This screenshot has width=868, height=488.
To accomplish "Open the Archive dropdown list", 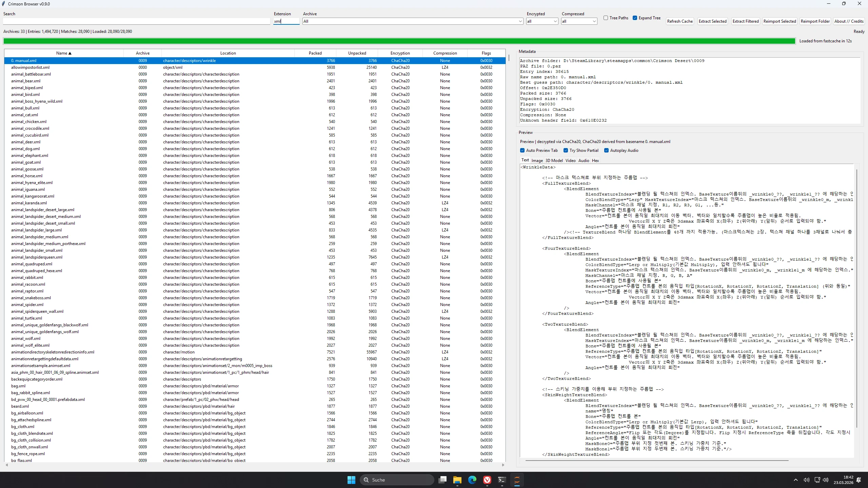I will tap(520, 21).
